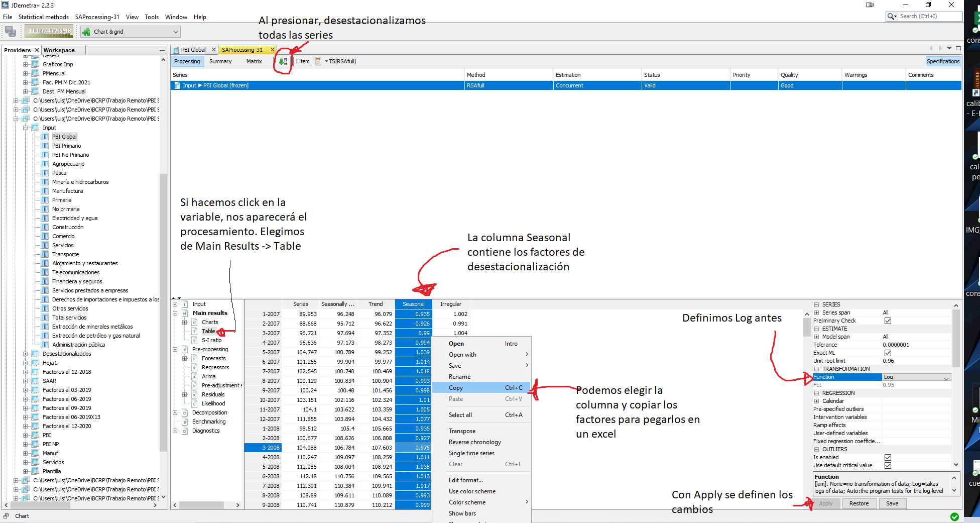Viewport: 980px width, 523px height.
Task: Open the Statistical methods menu
Action: click(43, 17)
